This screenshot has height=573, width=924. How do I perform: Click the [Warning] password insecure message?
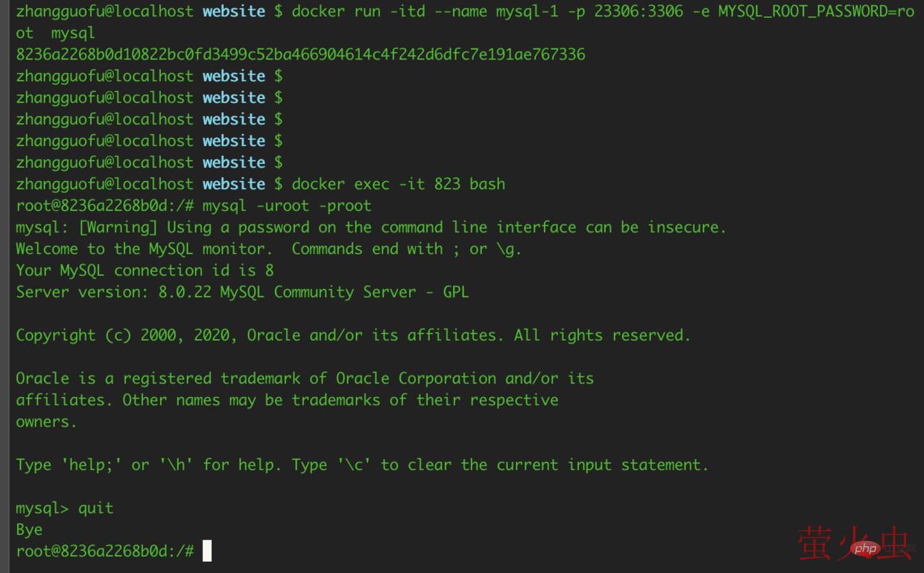(371, 227)
